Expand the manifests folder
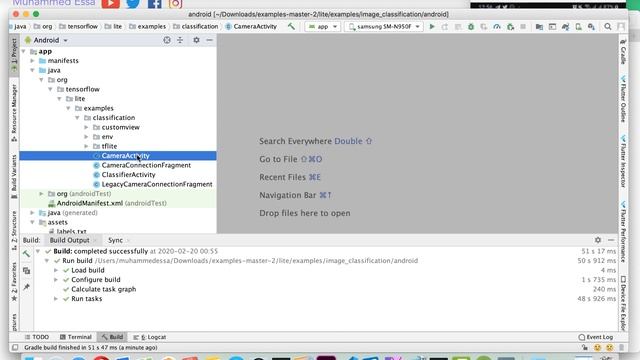640x360 pixels. pyautogui.click(x=32, y=61)
